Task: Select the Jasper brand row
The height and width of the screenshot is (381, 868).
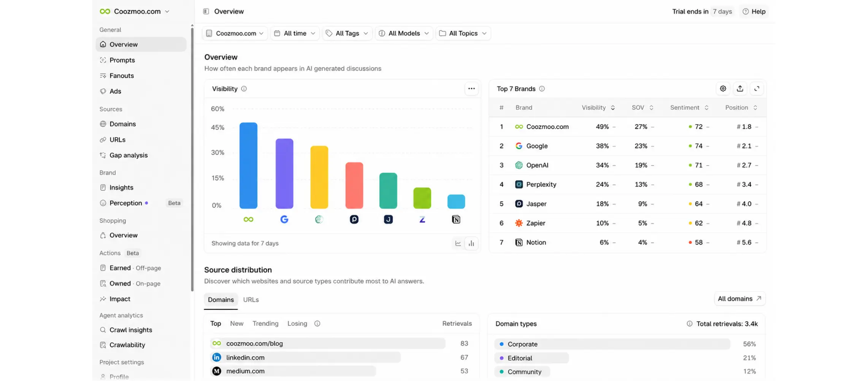Action: click(628, 204)
